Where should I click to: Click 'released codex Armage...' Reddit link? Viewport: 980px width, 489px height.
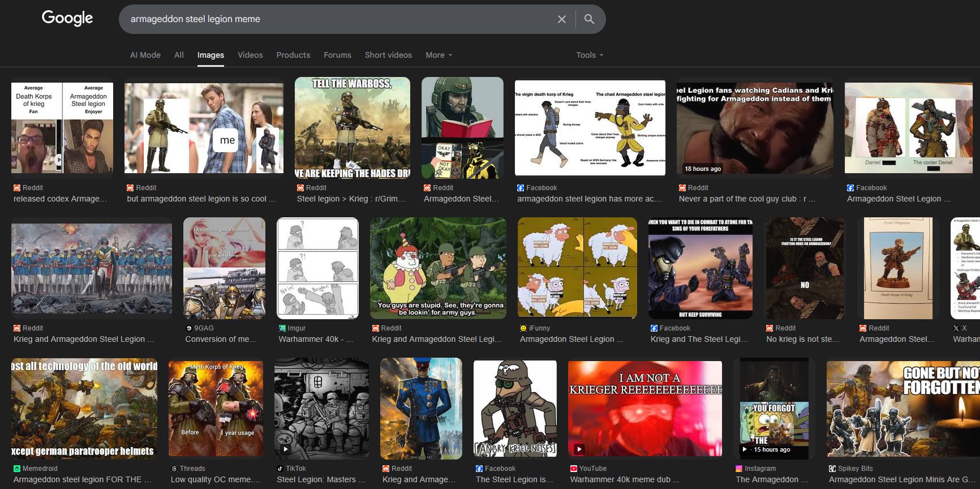[60, 199]
